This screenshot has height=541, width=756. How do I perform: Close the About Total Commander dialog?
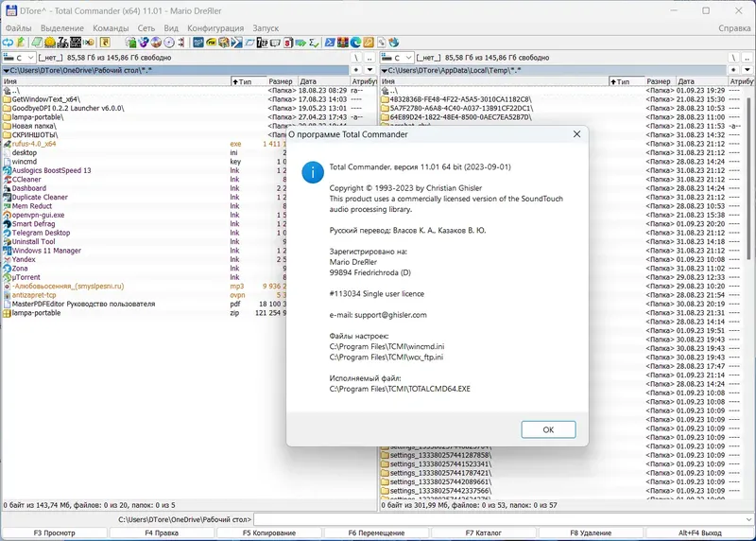click(x=576, y=134)
